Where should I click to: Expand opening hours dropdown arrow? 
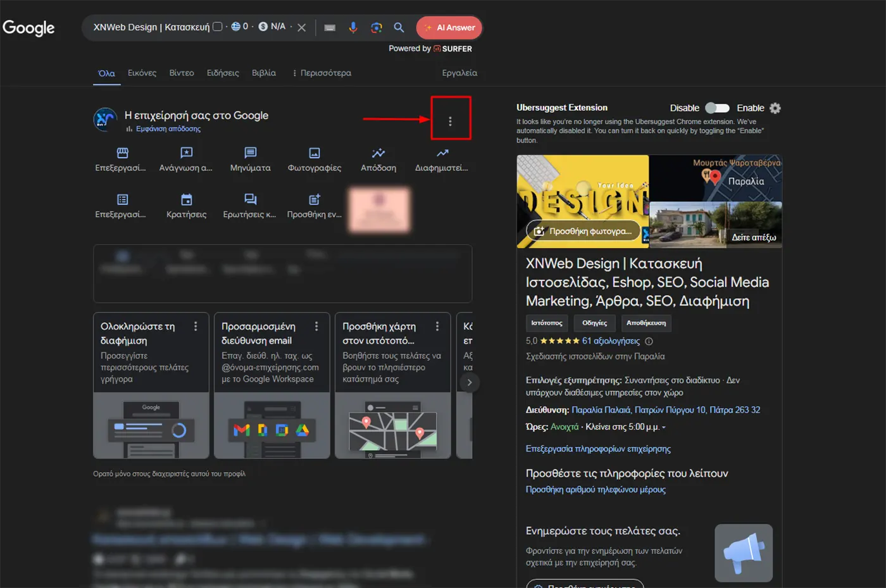pyautogui.click(x=663, y=427)
